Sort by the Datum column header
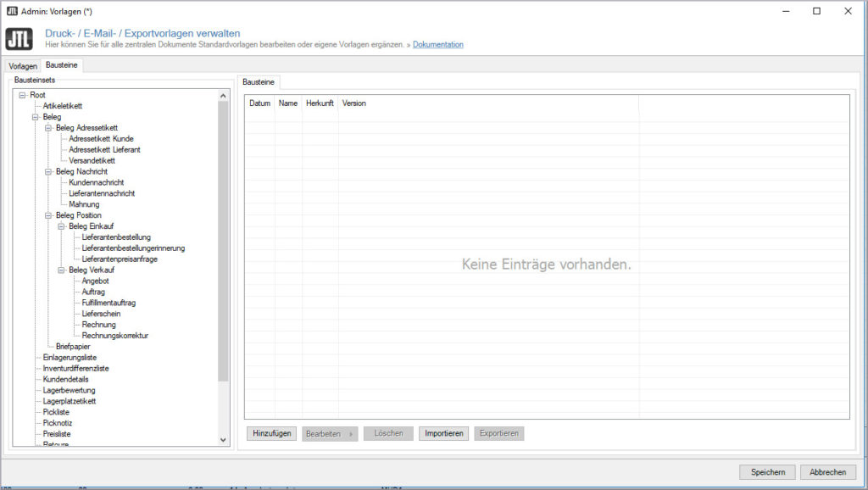Viewport: 868px width, 490px height. tap(259, 103)
